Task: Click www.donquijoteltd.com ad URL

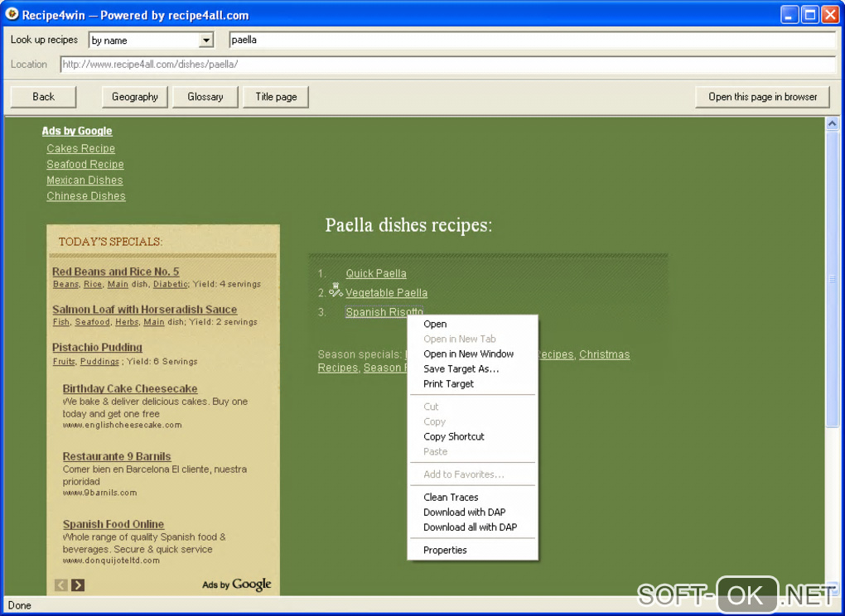Action: click(111, 561)
